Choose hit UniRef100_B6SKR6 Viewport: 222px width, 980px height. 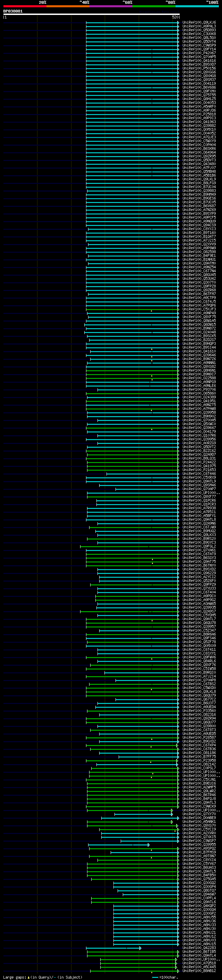(x=199, y=149)
